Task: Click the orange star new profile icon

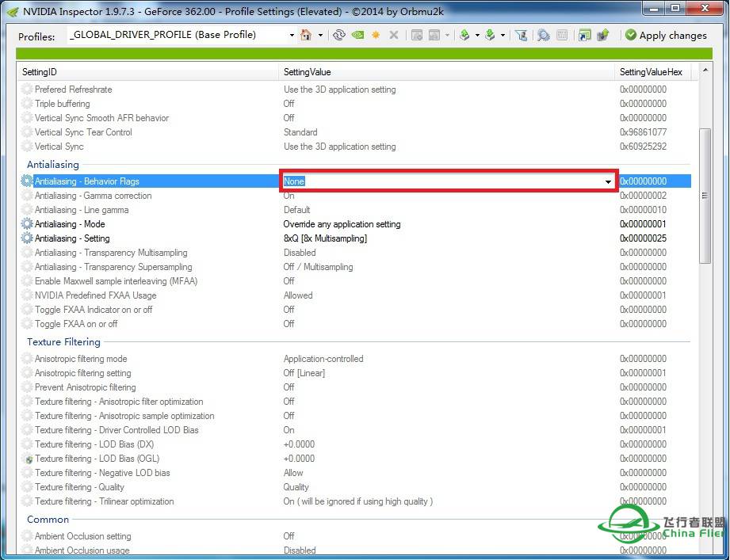Action: click(x=376, y=35)
